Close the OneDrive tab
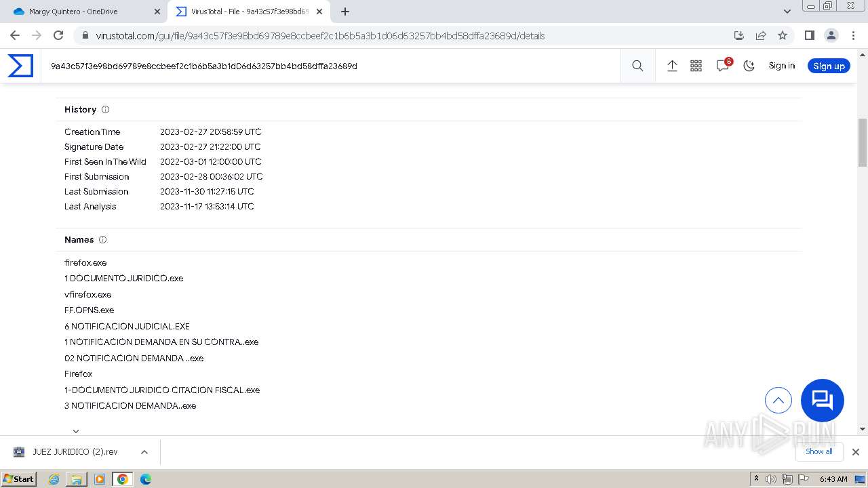This screenshot has height=488, width=868. pos(157,12)
